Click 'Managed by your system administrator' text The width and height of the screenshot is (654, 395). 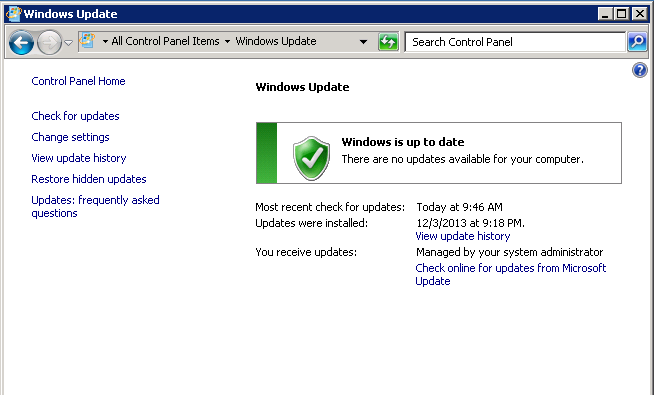[510, 252]
